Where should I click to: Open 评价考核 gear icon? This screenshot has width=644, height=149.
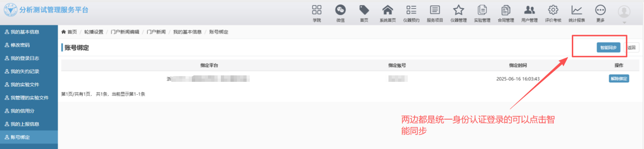(553, 10)
